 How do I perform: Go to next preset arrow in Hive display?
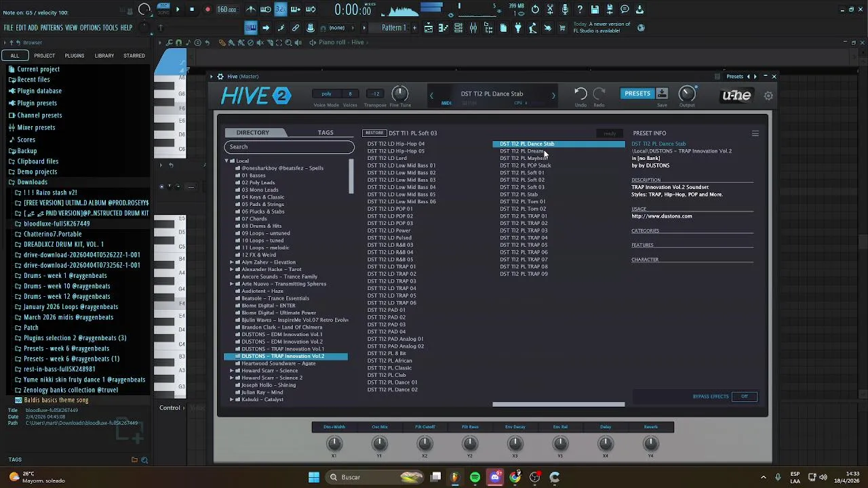[553, 96]
